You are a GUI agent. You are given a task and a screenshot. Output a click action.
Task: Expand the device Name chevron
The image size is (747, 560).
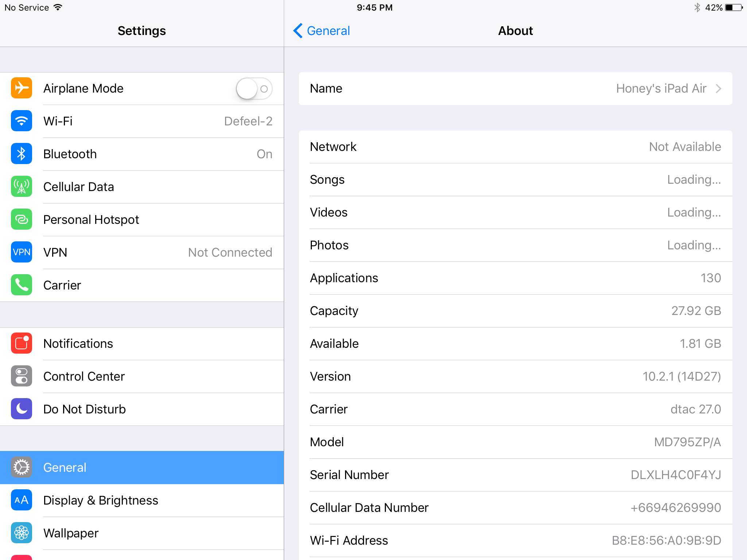click(x=718, y=89)
